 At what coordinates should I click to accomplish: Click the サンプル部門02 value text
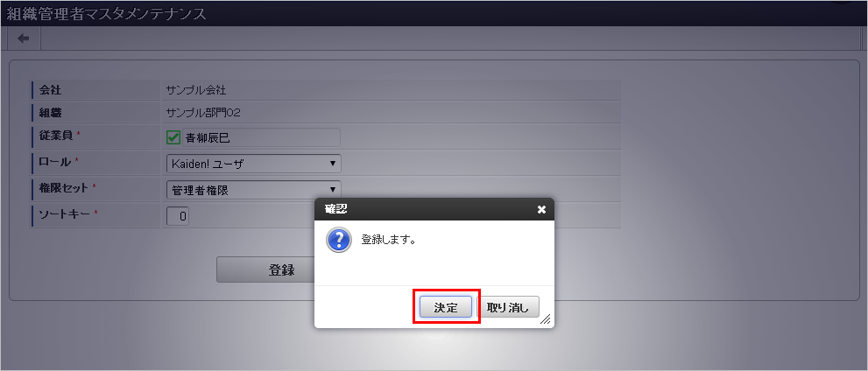[x=203, y=113]
